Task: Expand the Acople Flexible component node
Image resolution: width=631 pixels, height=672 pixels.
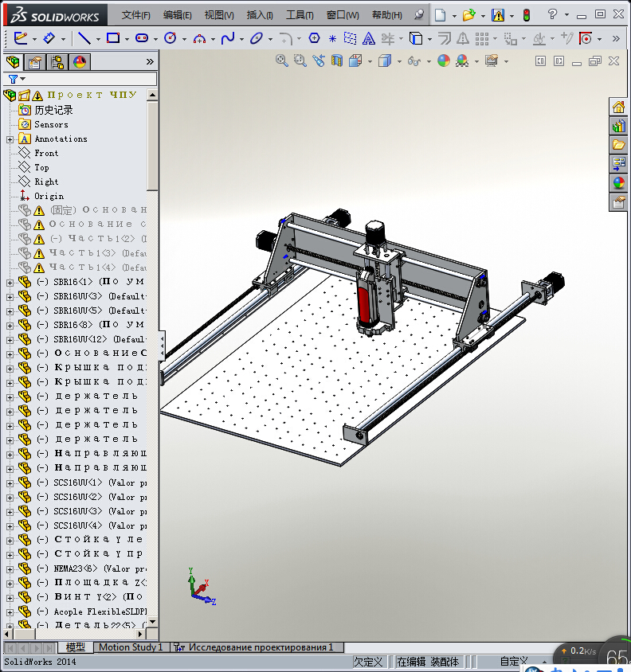Action: (10, 613)
